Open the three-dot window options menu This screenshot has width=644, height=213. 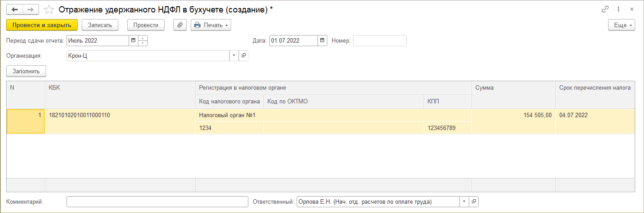tap(618, 9)
